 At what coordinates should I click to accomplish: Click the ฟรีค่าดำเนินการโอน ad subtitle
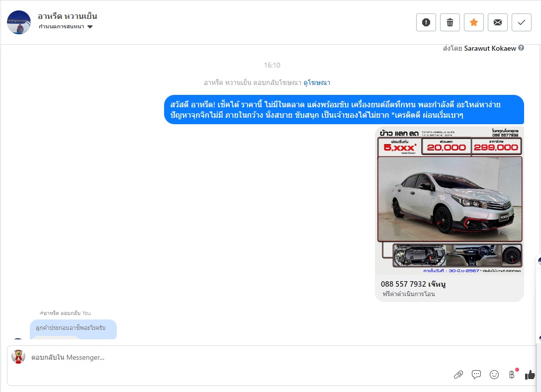point(409,294)
